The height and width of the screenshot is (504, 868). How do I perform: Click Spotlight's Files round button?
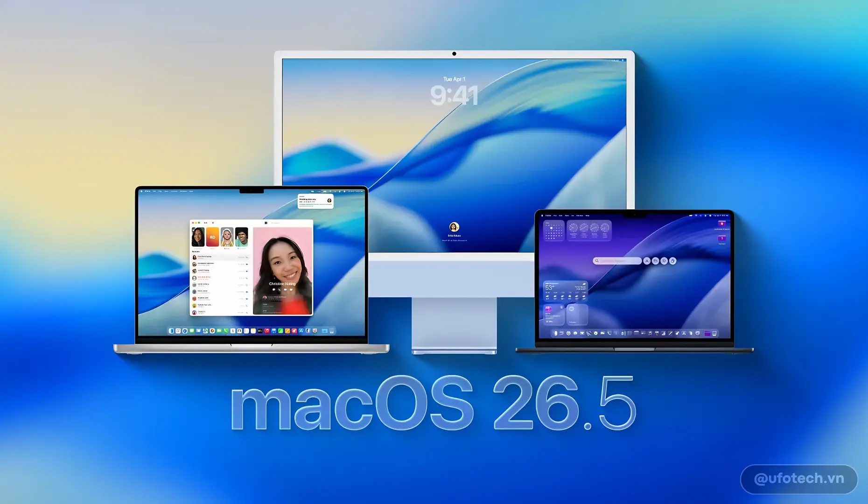tap(656, 261)
